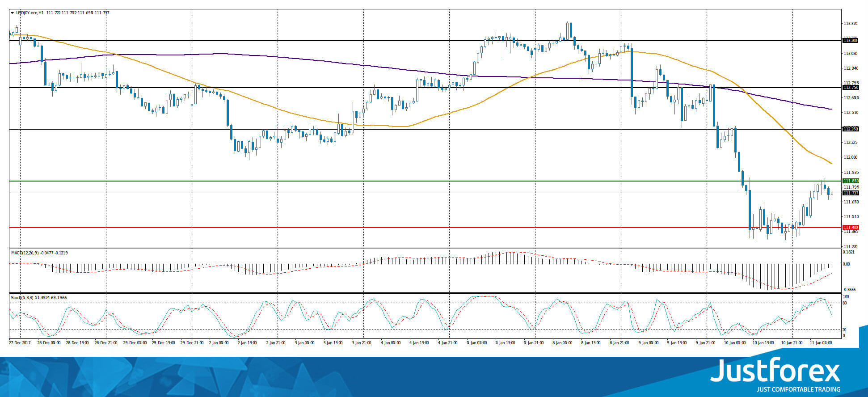Click the triangle arrow beside USDJPY.ecn,H1

click(12, 13)
